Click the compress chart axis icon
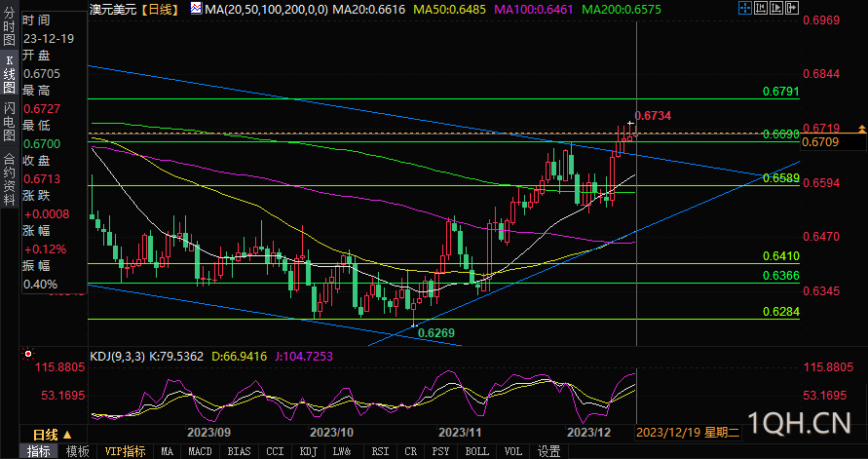This screenshot has width=868, height=459. coord(761,8)
